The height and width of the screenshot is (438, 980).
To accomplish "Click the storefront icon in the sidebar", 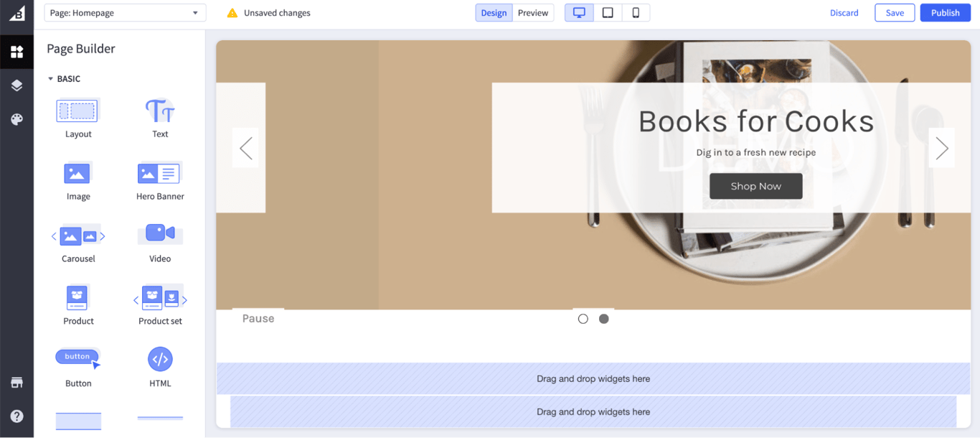I will tap(17, 382).
